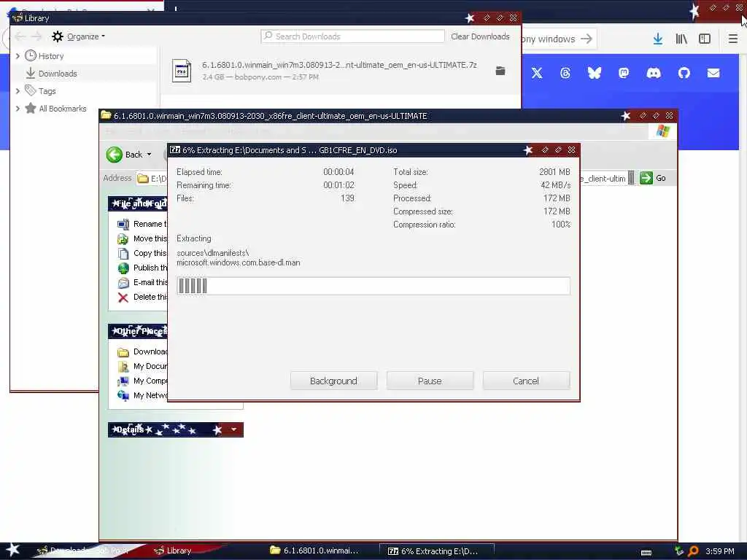This screenshot has height=560, width=747.
Task: Open Discord social link icon
Action: coord(654,73)
